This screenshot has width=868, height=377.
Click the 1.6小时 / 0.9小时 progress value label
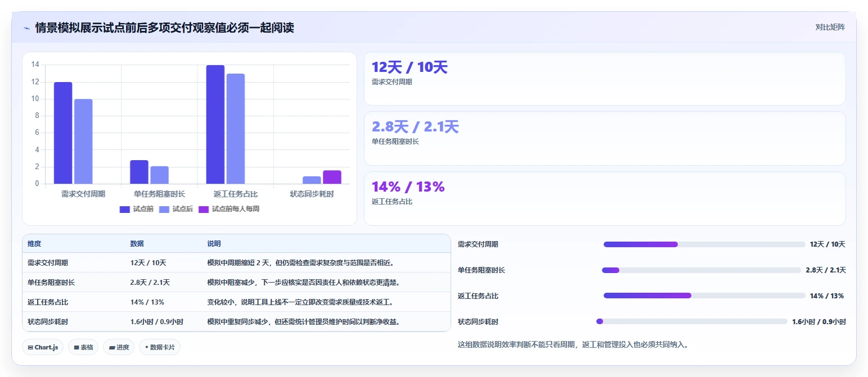819,322
